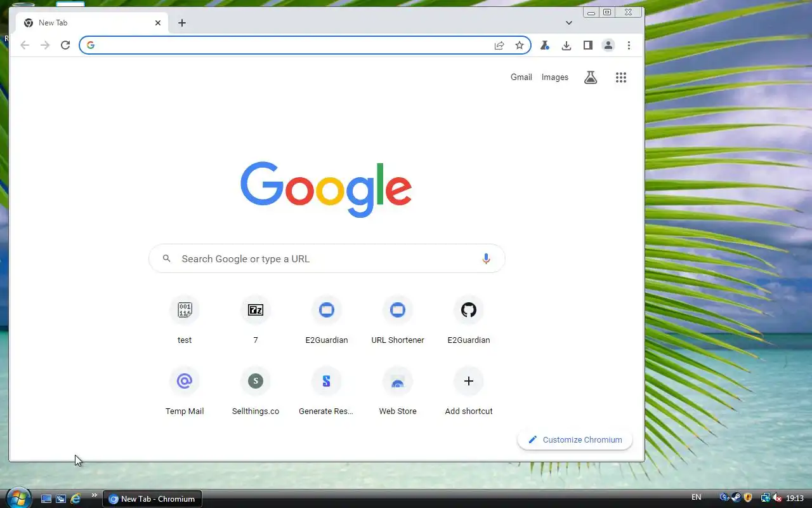812x508 pixels.
Task: Start voice search with microphone icon
Action: coord(486,258)
